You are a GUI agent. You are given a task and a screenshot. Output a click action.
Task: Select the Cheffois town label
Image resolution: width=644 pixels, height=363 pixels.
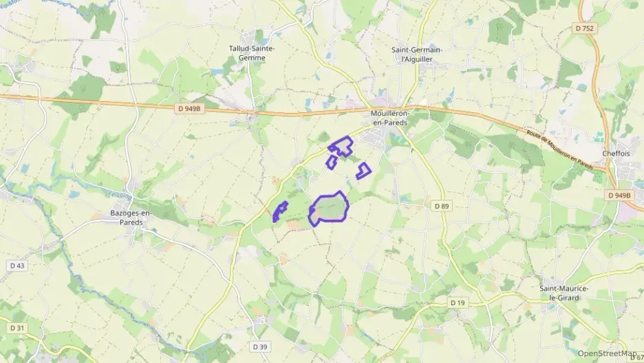coord(616,154)
